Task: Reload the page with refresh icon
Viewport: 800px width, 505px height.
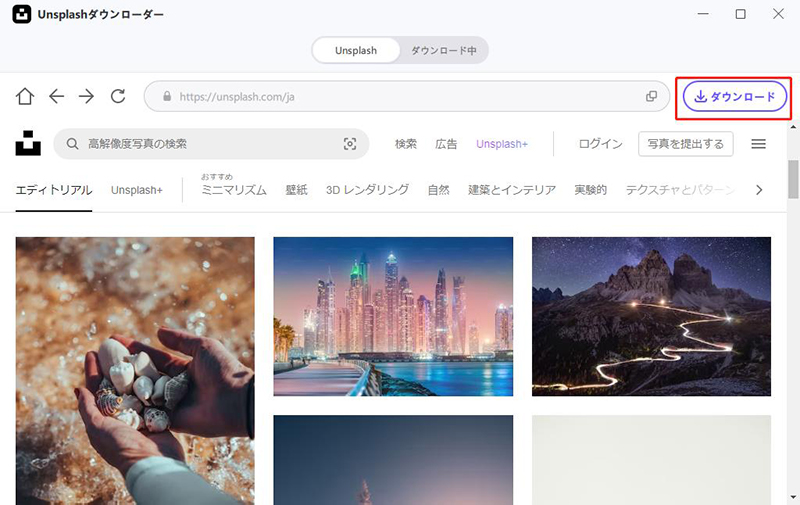Action: click(118, 96)
